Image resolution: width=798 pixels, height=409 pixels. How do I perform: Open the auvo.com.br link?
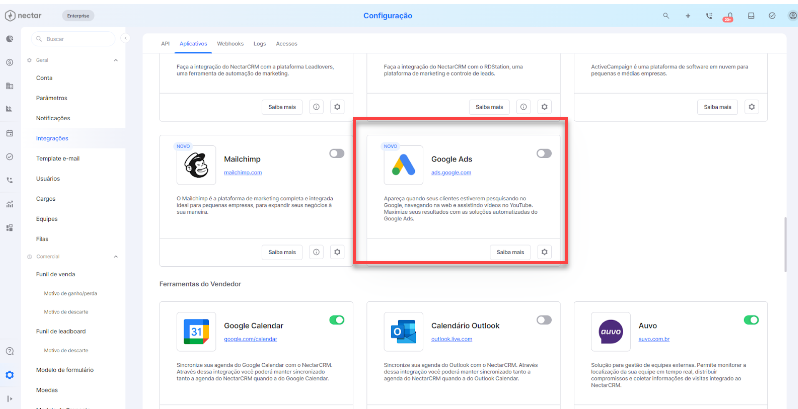click(654, 339)
